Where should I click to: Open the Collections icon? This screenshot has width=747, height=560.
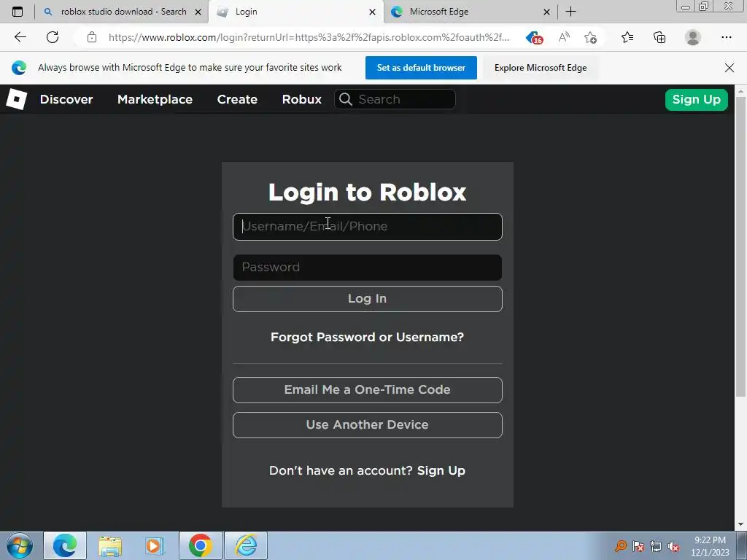[659, 37]
